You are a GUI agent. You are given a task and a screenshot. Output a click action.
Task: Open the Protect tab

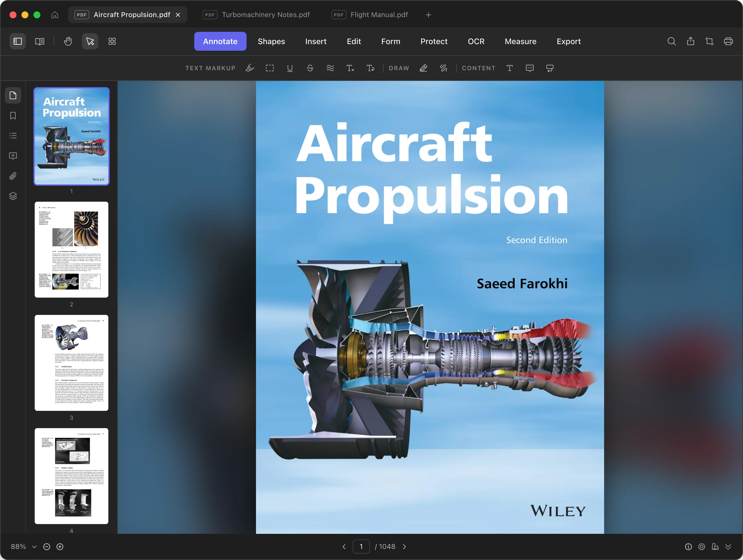pos(434,41)
